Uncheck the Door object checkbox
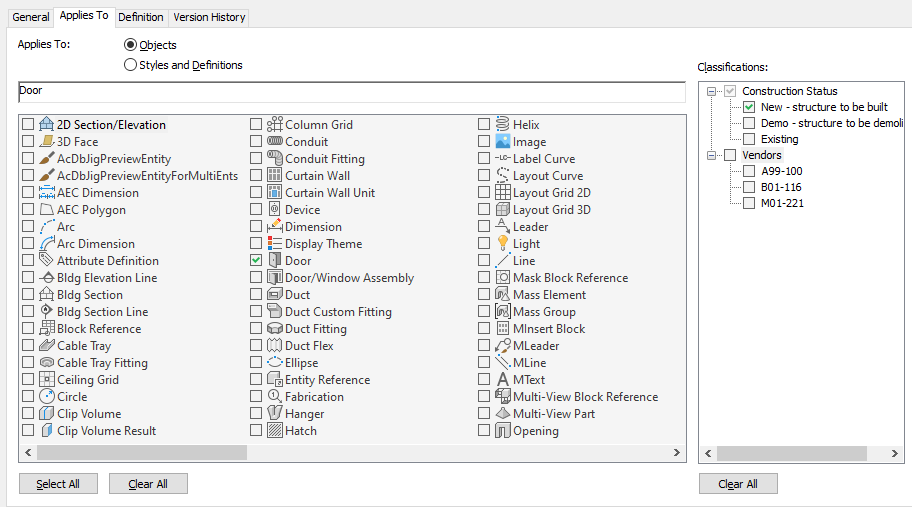This screenshot has height=507, width=912. coord(256,261)
